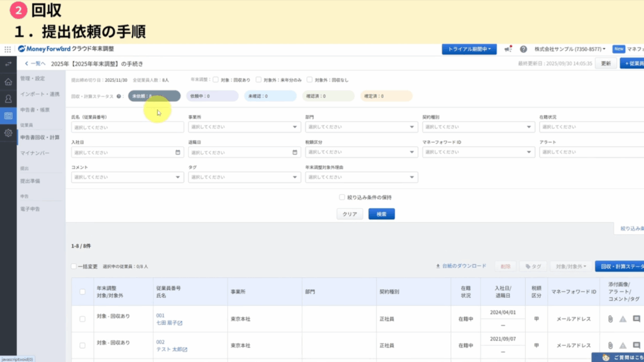This screenshot has height=362, width=644.
Task: Click the blue 検索 button
Action: 381,214
